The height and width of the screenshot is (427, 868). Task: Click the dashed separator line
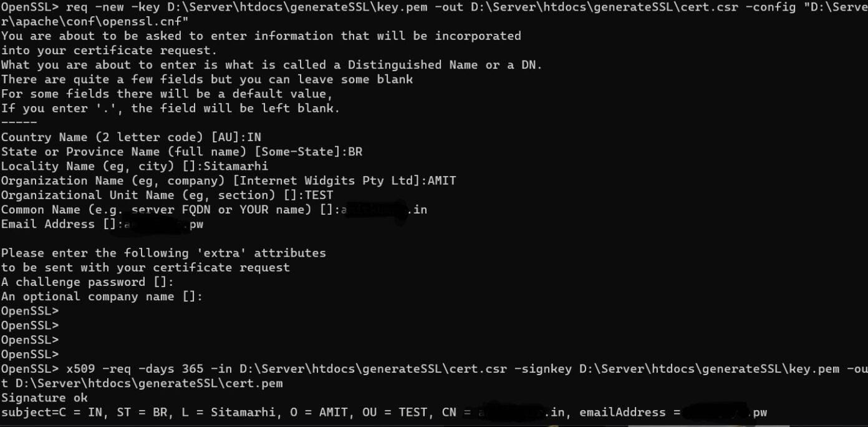point(19,122)
